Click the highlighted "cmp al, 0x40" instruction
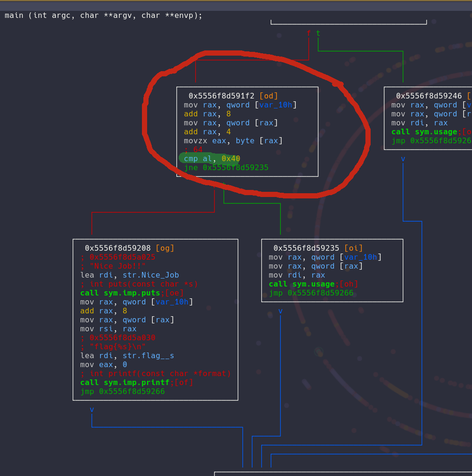This screenshot has height=476, width=472. pyautogui.click(x=212, y=159)
